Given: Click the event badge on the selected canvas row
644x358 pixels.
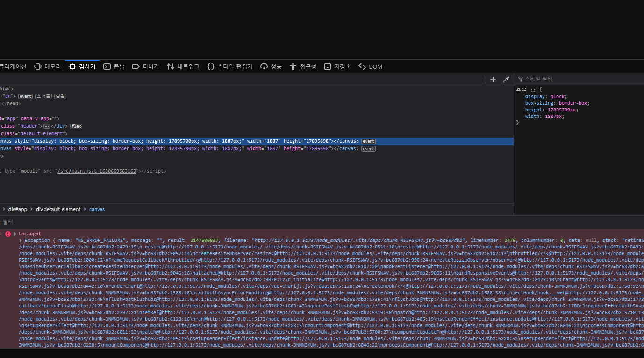Looking at the screenshot, I should pyautogui.click(x=368, y=141).
